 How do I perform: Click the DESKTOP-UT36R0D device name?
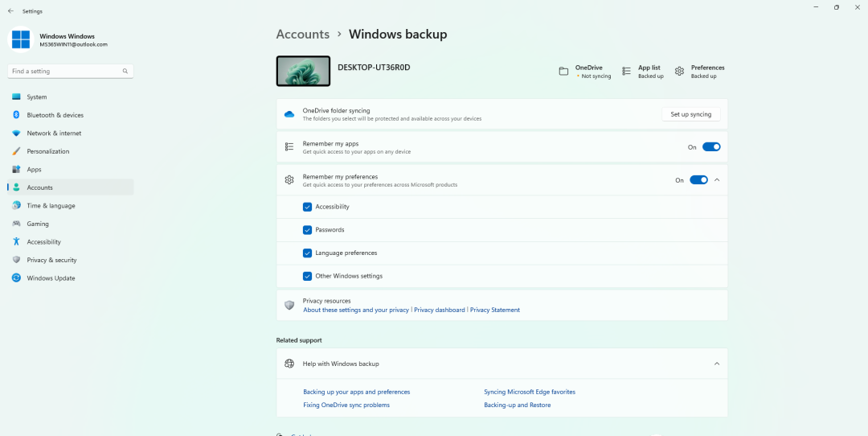[374, 67]
